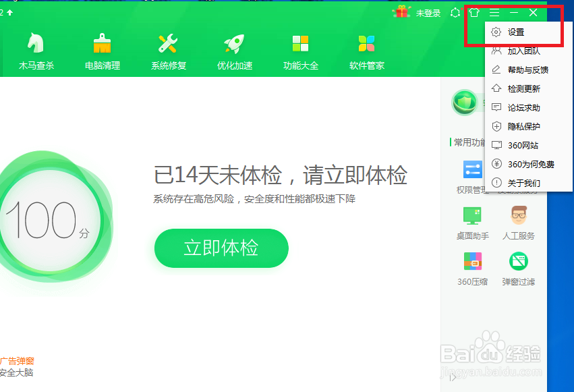Image resolution: width=574 pixels, height=392 pixels.
Task: Open 软件管家 software manager
Action: tap(366, 51)
